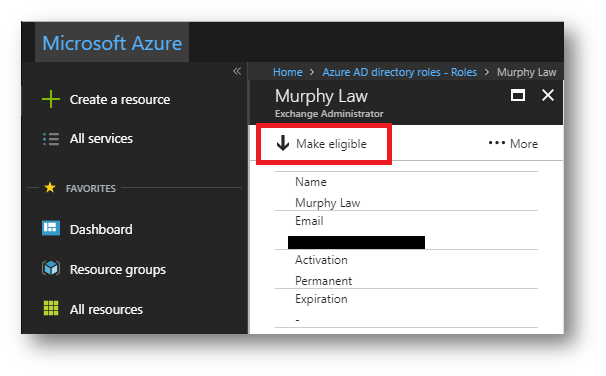Click the Make eligible button label

pos(331,144)
